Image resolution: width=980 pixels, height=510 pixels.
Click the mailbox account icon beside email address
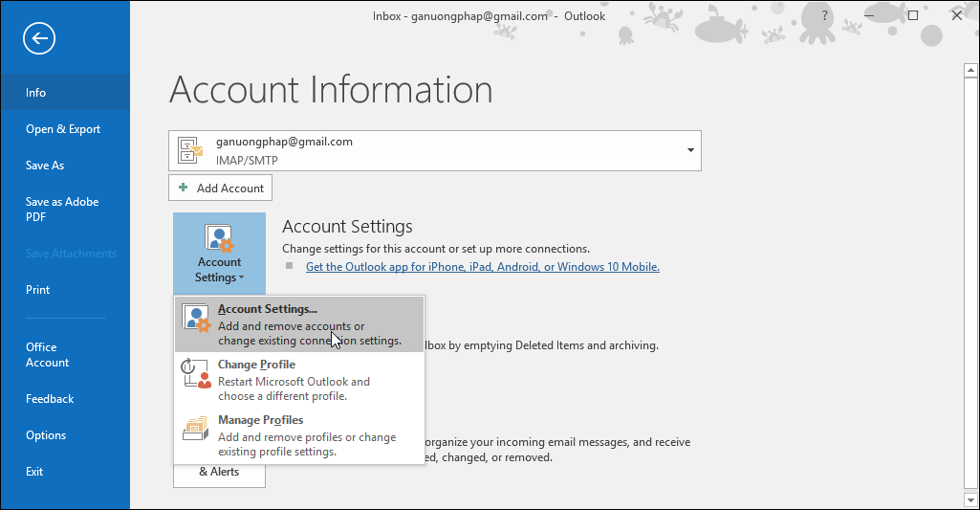pos(191,150)
